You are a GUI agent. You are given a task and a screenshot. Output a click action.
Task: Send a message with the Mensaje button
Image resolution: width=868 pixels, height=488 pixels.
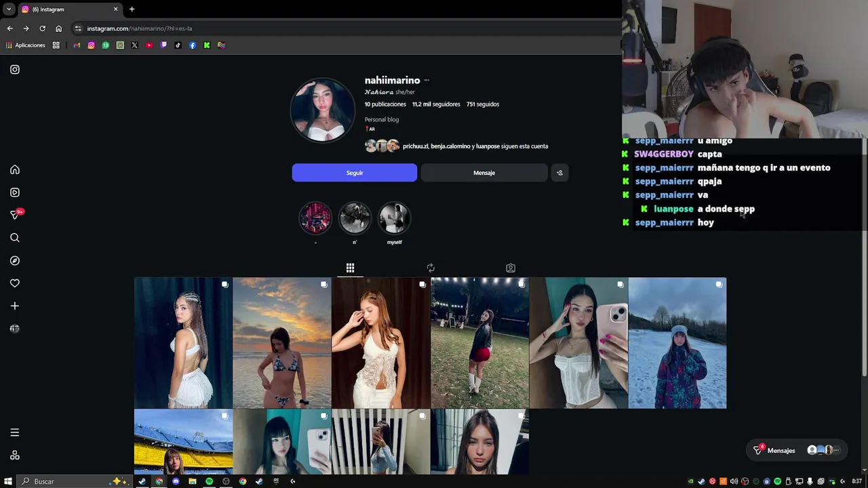[484, 173]
